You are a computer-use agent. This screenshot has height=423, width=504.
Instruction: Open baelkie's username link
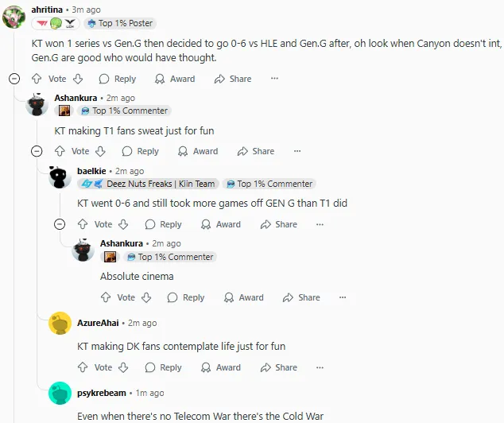coord(91,171)
